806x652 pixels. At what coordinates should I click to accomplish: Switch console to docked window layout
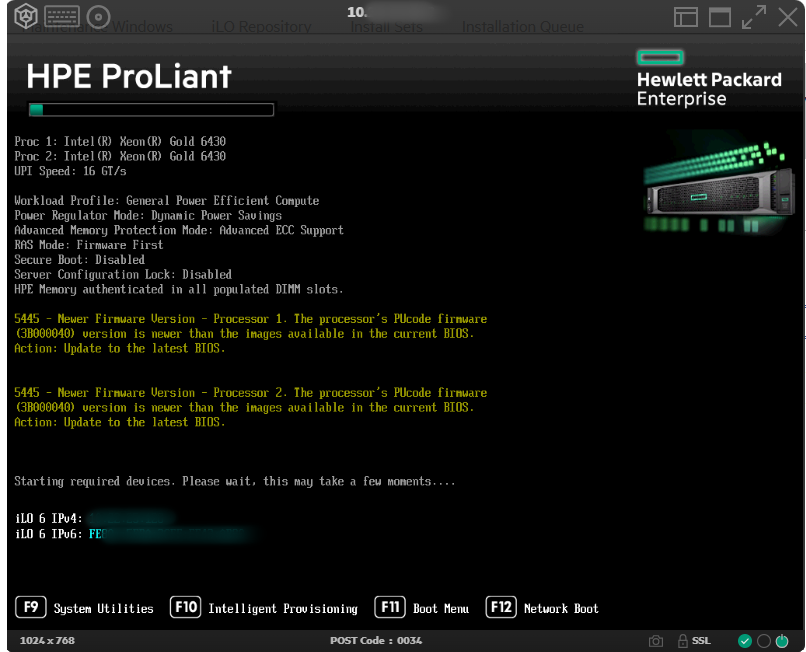pyautogui.click(x=685, y=16)
